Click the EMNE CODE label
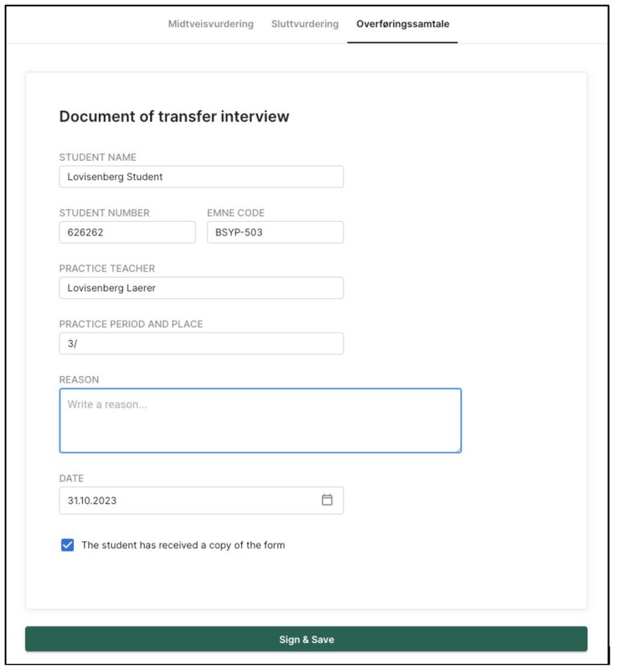The height and width of the screenshot is (672, 617). coord(235,213)
